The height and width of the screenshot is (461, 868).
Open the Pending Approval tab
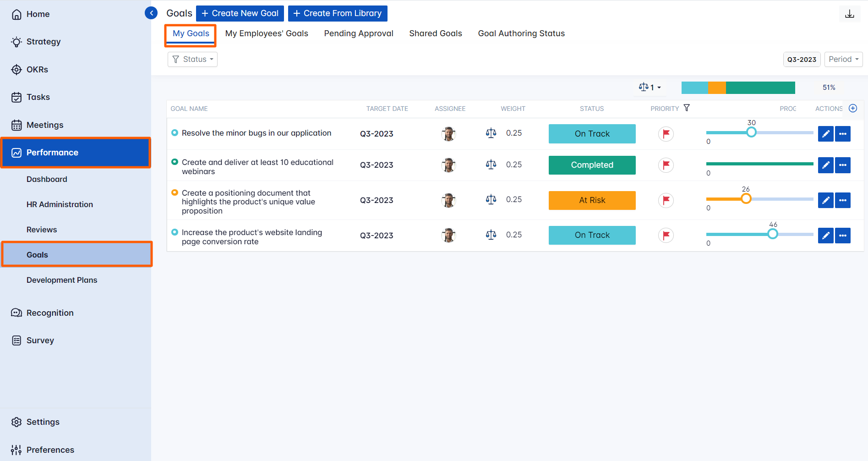359,33
